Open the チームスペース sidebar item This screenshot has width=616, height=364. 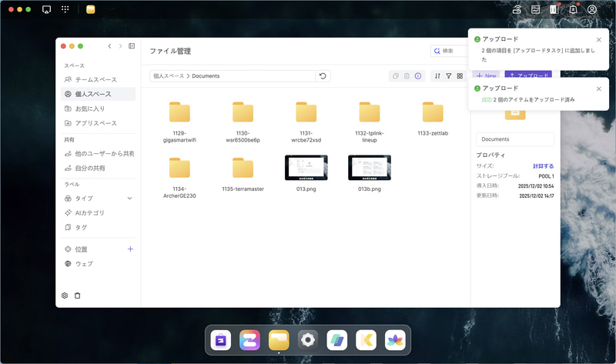tap(99, 80)
